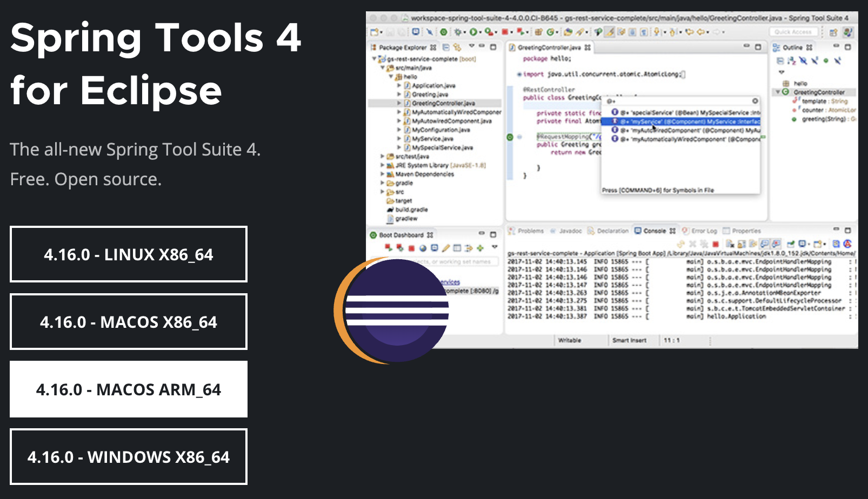Click the Quick Access search field

click(793, 32)
